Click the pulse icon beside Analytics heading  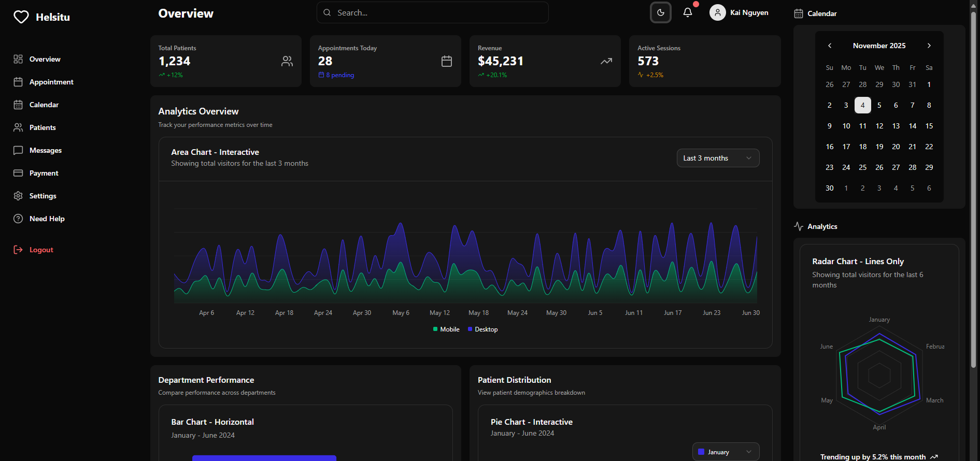pyautogui.click(x=799, y=226)
